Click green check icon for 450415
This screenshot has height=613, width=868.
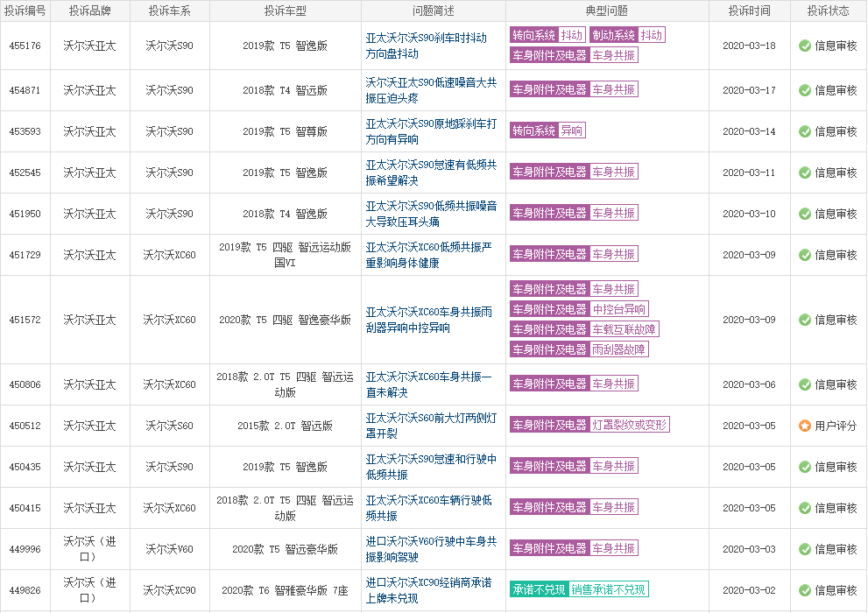805,508
